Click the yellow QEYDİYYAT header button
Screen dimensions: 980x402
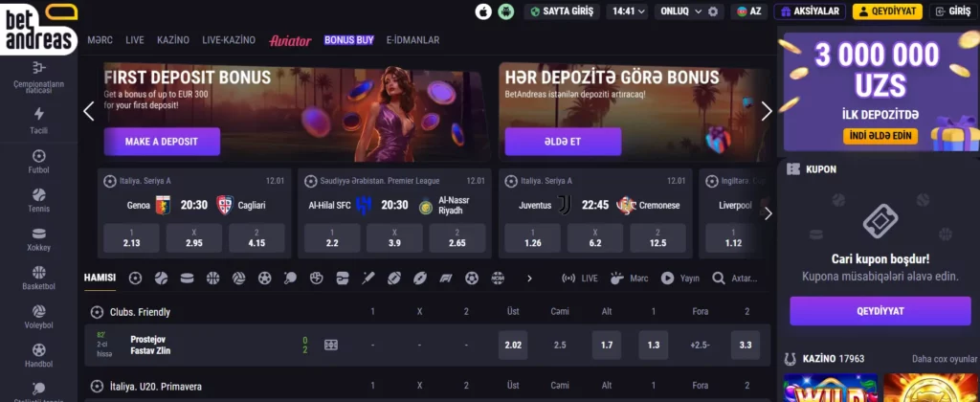pyautogui.click(x=887, y=11)
